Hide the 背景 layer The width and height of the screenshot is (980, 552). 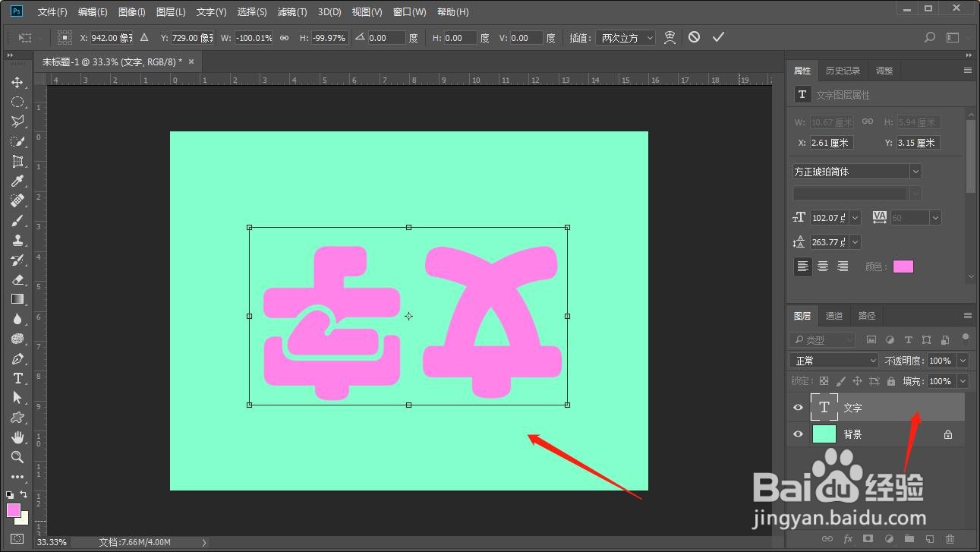coord(798,434)
